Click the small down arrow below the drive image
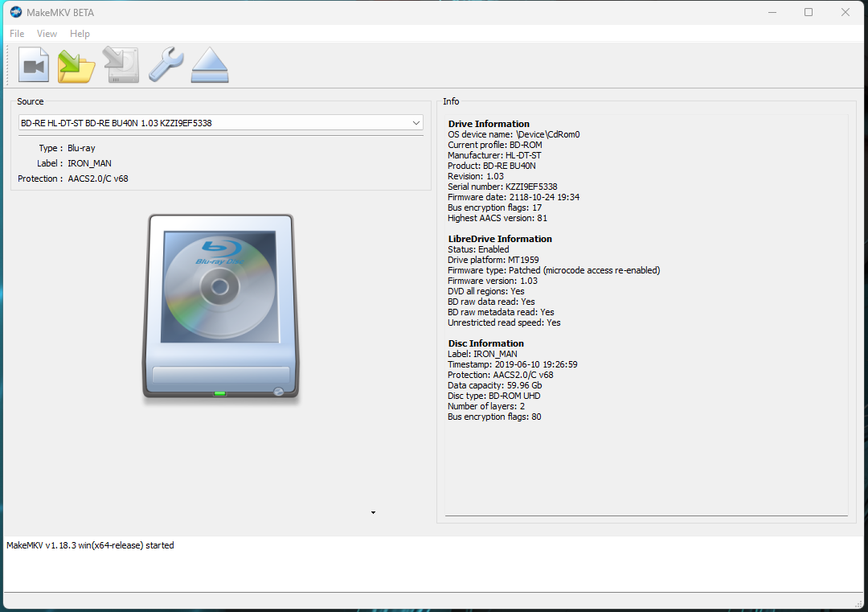This screenshot has width=868, height=612. pos(373,513)
